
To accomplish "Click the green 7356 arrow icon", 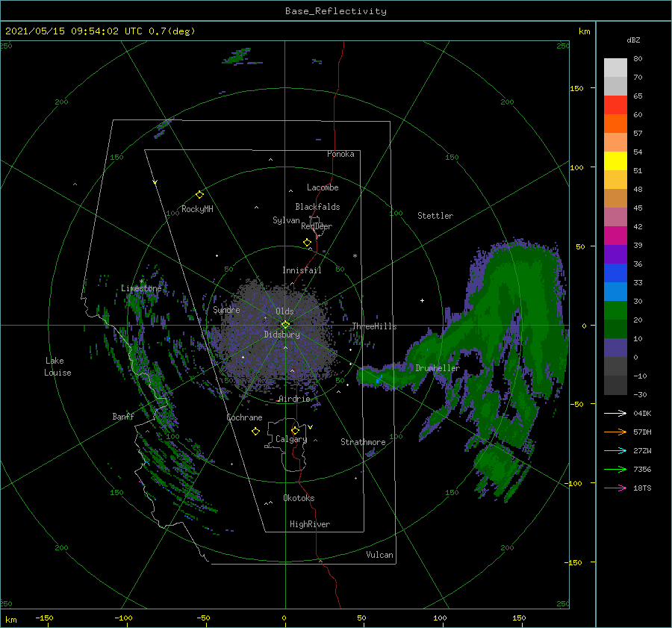I will 615,470.
